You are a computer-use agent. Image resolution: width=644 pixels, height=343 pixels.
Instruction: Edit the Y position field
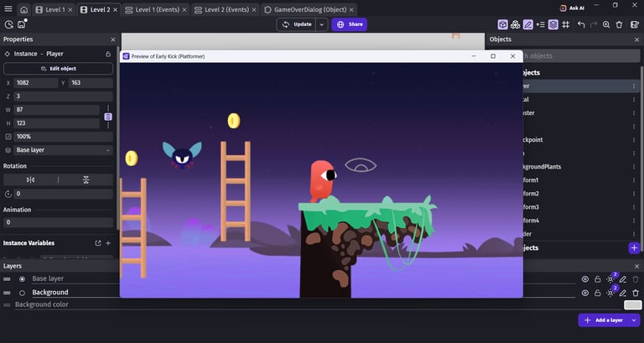click(91, 82)
